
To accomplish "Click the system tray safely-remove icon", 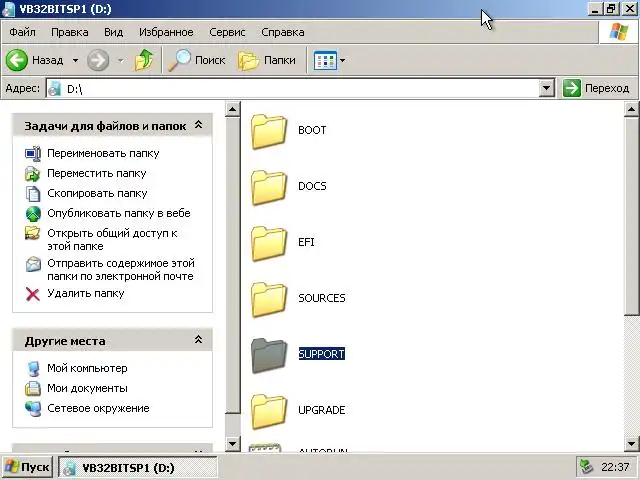I will (x=587, y=467).
